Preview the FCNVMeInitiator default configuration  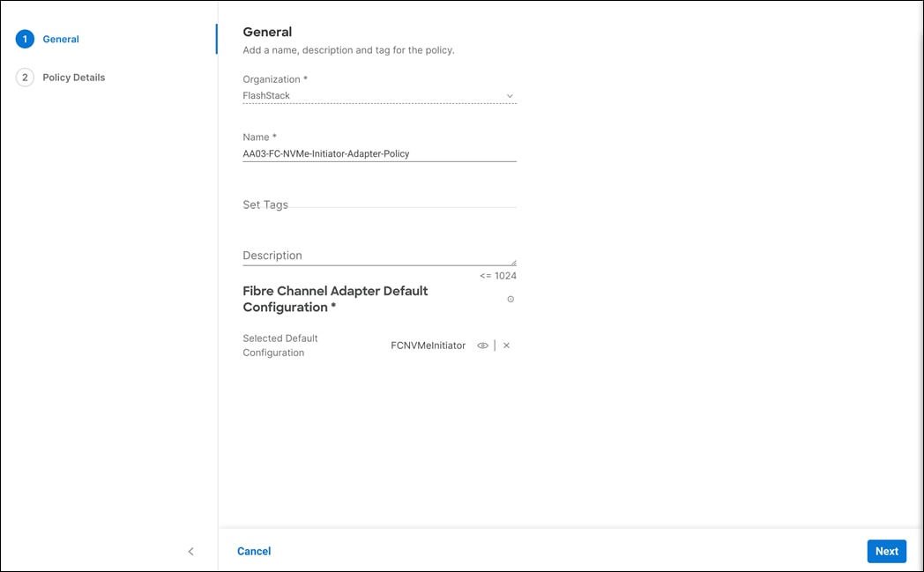pos(482,345)
